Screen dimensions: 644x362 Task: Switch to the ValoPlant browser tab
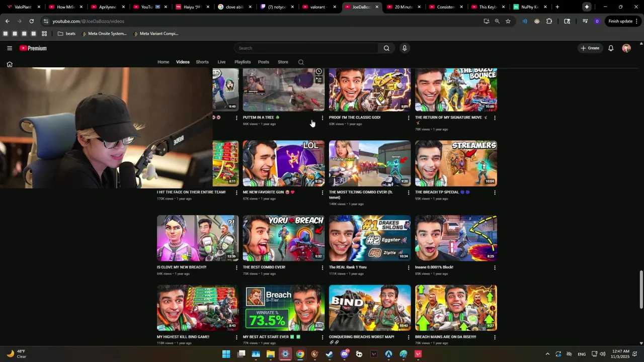click(23, 7)
